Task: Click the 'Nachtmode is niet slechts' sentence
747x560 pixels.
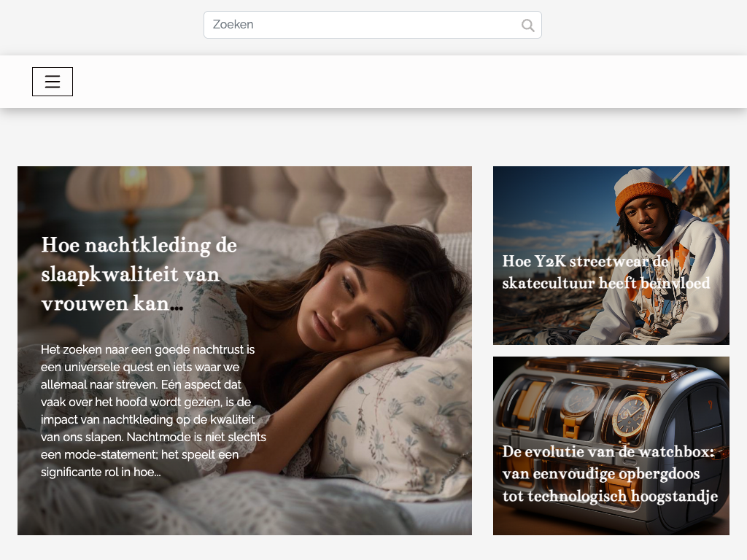Action: tap(196, 437)
